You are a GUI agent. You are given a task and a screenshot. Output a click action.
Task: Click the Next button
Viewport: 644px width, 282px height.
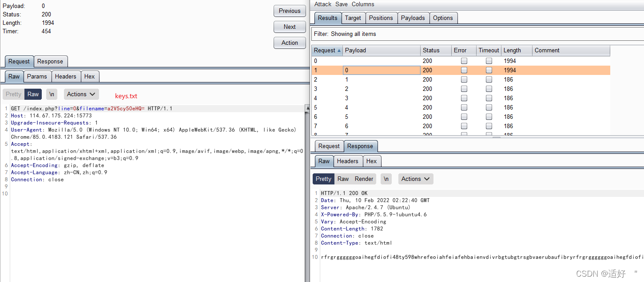pos(290,27)
